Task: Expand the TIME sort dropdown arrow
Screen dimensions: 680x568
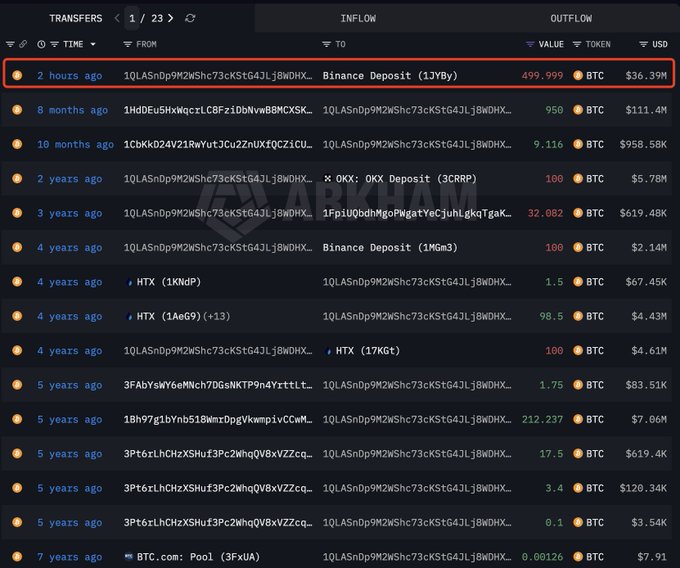Action: coord(94,45)
